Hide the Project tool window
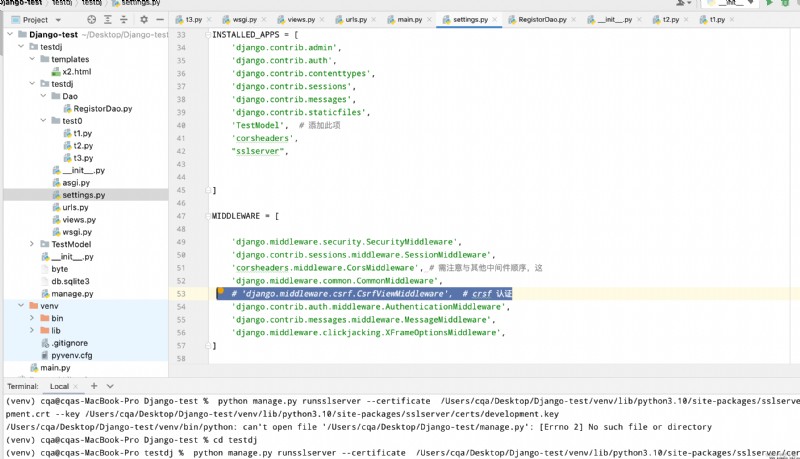 (x=160, y=19)
